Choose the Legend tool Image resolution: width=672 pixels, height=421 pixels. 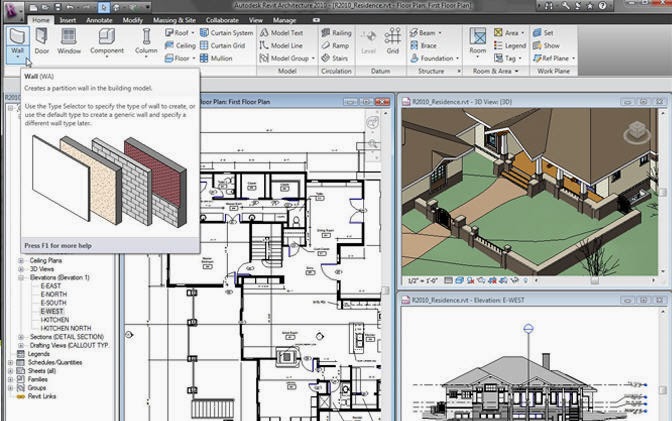510,45
